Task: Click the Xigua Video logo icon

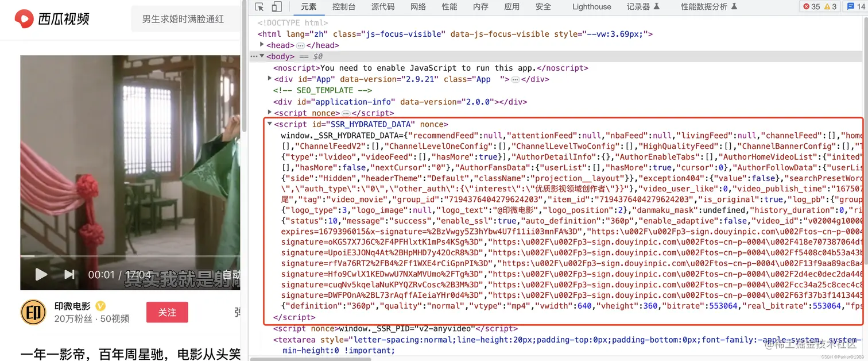Action: tap(24, 19)
